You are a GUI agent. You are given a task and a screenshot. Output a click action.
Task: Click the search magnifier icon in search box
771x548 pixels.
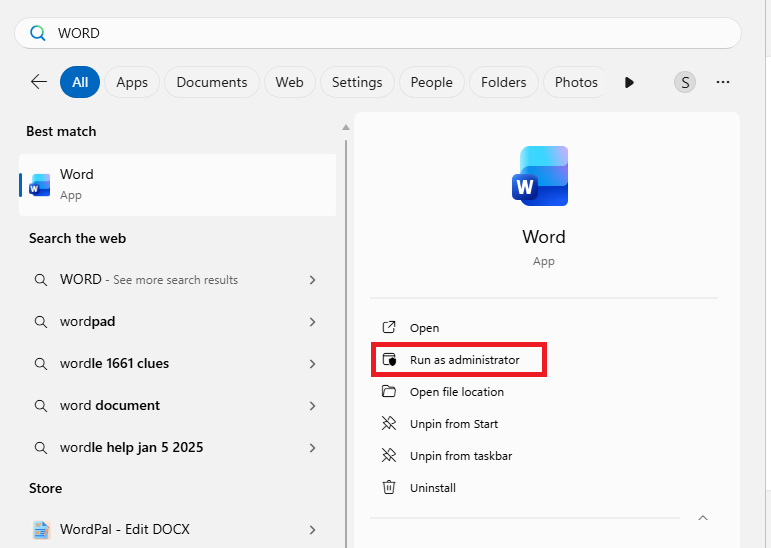[38, 33]
